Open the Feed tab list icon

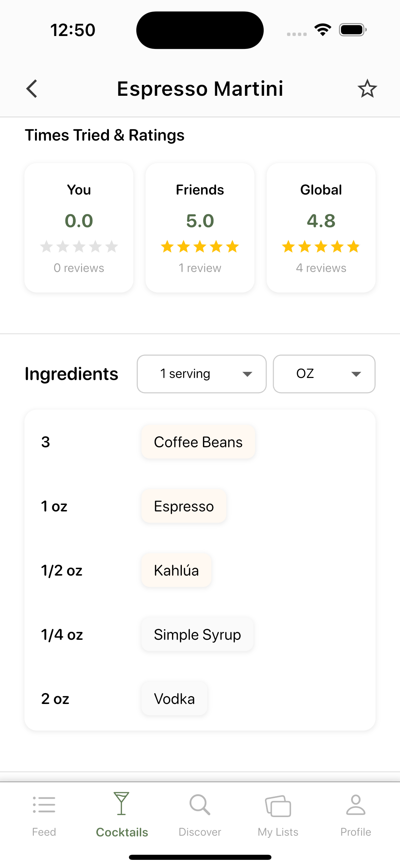coord(44,805)
